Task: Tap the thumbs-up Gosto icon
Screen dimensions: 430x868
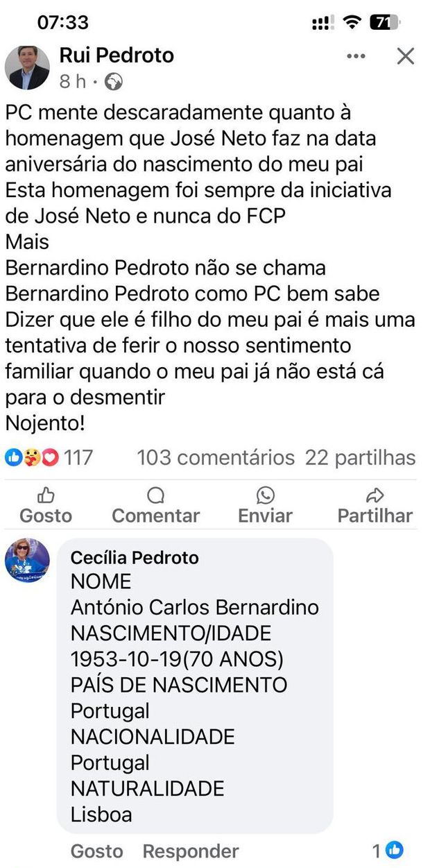Action: (46, 495)
